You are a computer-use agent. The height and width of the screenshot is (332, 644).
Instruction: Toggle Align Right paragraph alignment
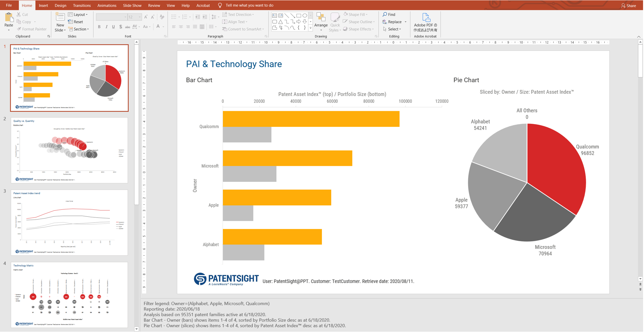pos(188,27)
